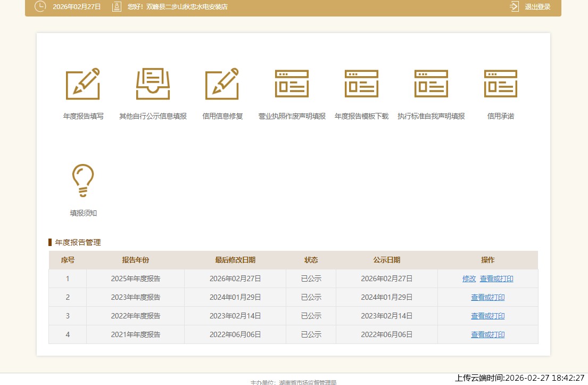
Task: Open 查看或打印 for the 2022年度报告
Action: click(x=487, y=316)
